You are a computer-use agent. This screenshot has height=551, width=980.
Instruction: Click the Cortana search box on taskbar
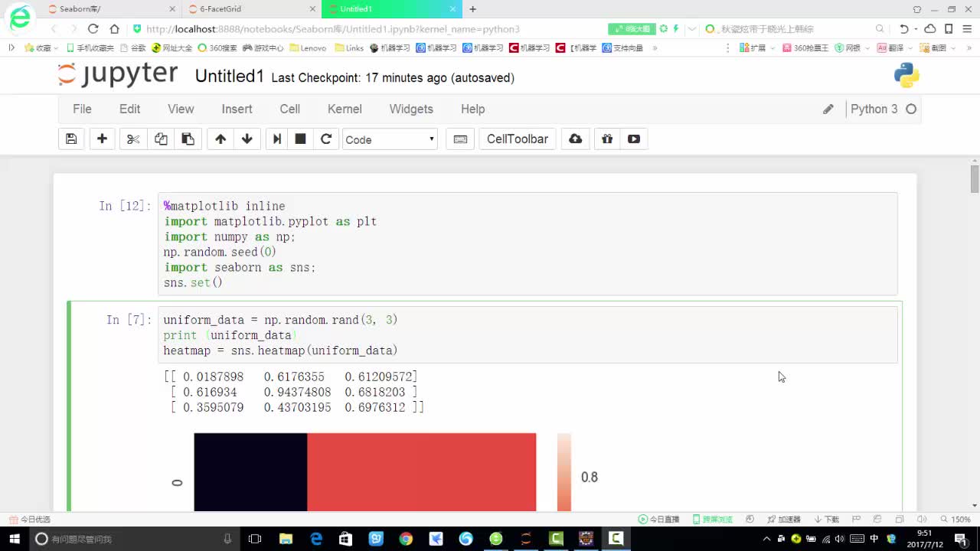point(134,539)
